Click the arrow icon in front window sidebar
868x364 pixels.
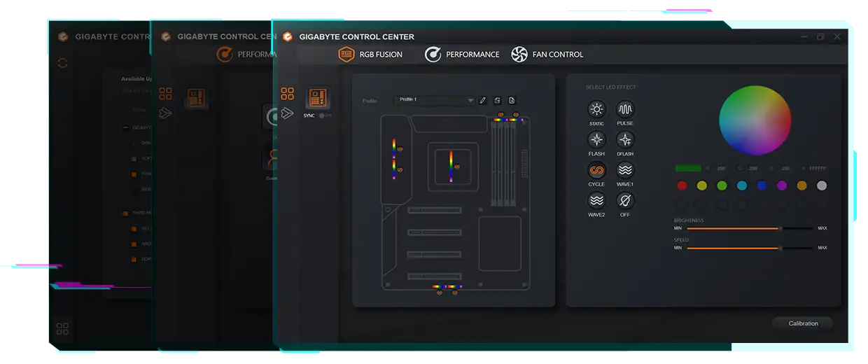click(287, 113)
